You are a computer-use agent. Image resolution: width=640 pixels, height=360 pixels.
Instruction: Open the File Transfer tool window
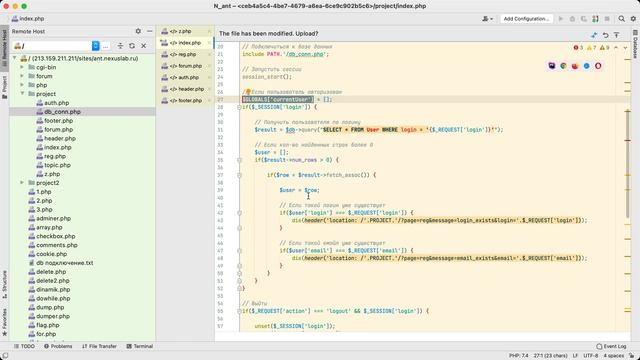coord(99,346)
